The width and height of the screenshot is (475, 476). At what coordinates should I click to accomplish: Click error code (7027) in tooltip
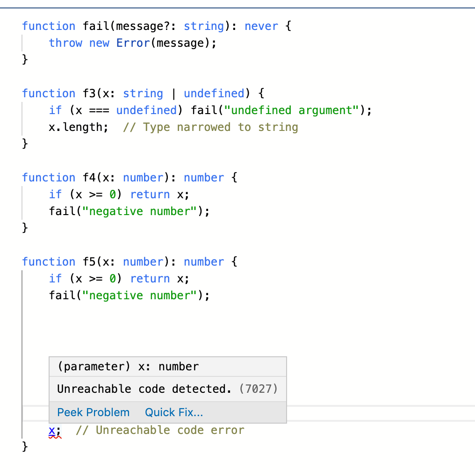click(258, 389)
